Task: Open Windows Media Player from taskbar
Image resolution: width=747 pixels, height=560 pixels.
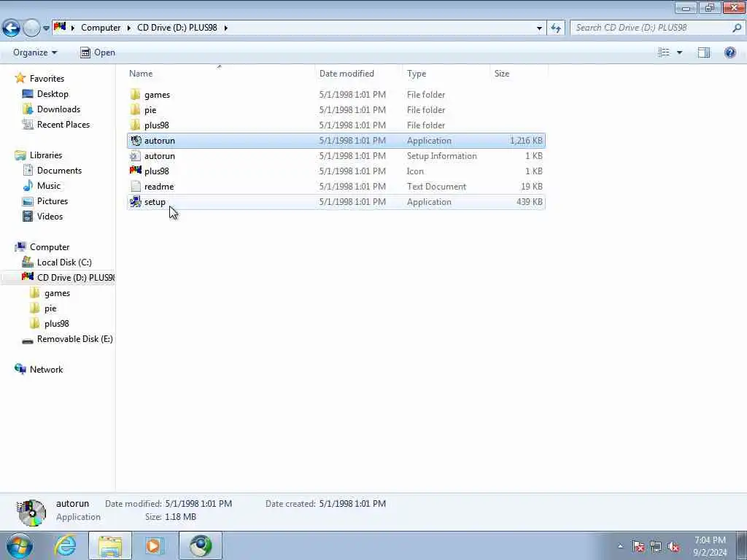Action: tap(154, 545)
